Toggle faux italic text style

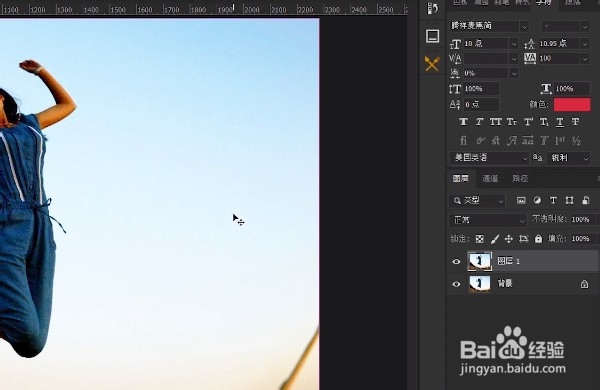479,122
